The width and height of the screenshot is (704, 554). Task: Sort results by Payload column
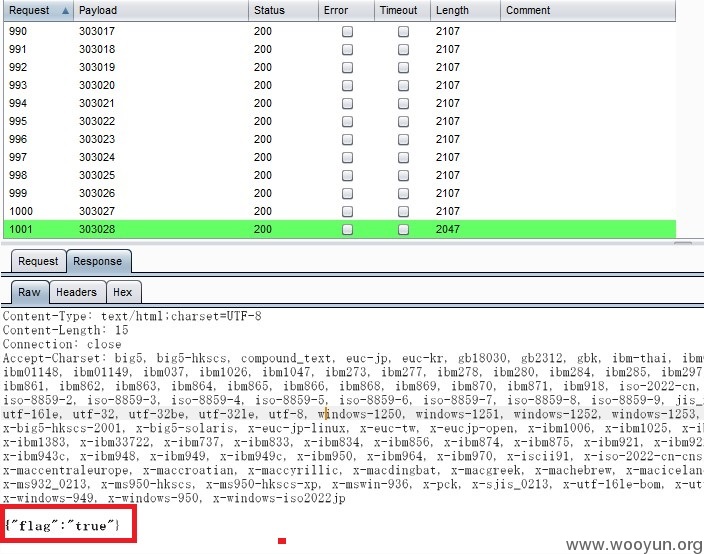tap(161, 10)
